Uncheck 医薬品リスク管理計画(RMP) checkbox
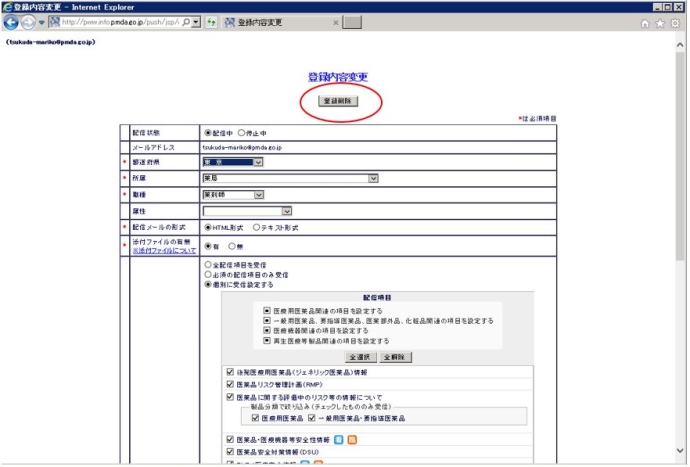Image resolution: width=690 pixels, height=467 pixels. pos(230,384)
